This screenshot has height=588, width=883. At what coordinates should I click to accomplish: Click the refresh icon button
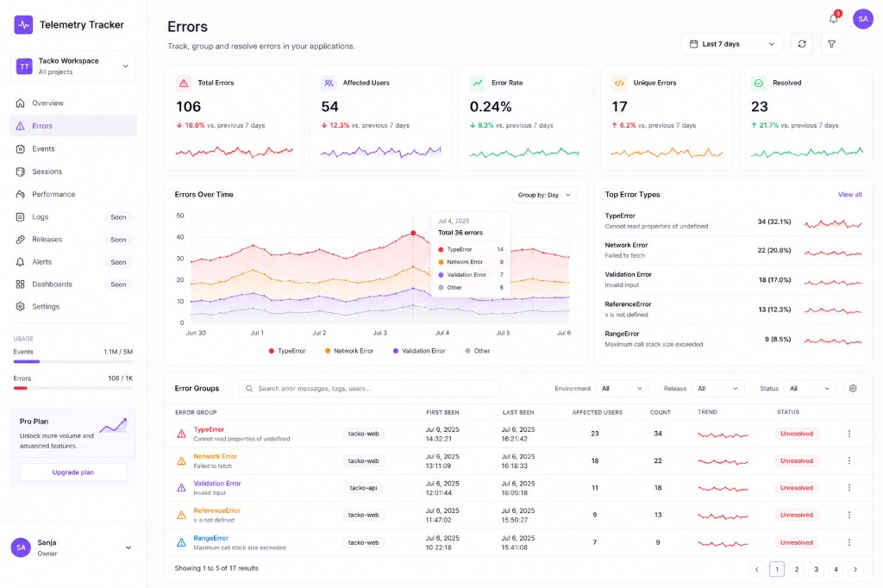click(x=802, y=44)
